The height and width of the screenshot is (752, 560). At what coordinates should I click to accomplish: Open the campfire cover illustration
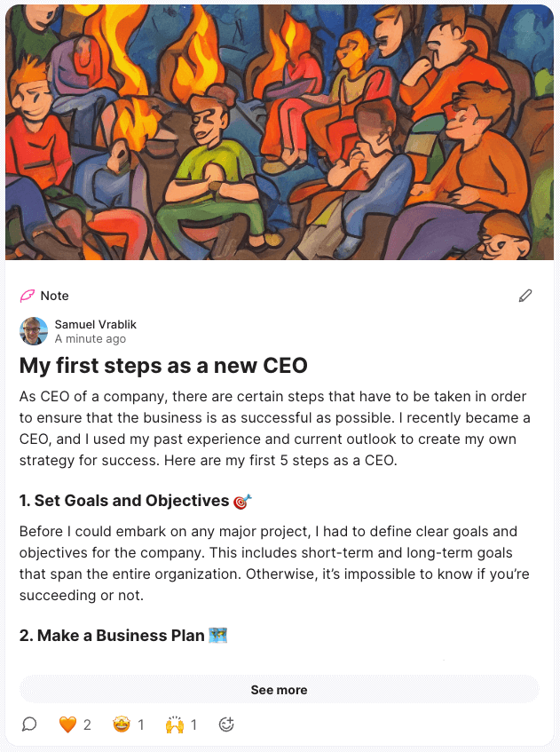280,132
